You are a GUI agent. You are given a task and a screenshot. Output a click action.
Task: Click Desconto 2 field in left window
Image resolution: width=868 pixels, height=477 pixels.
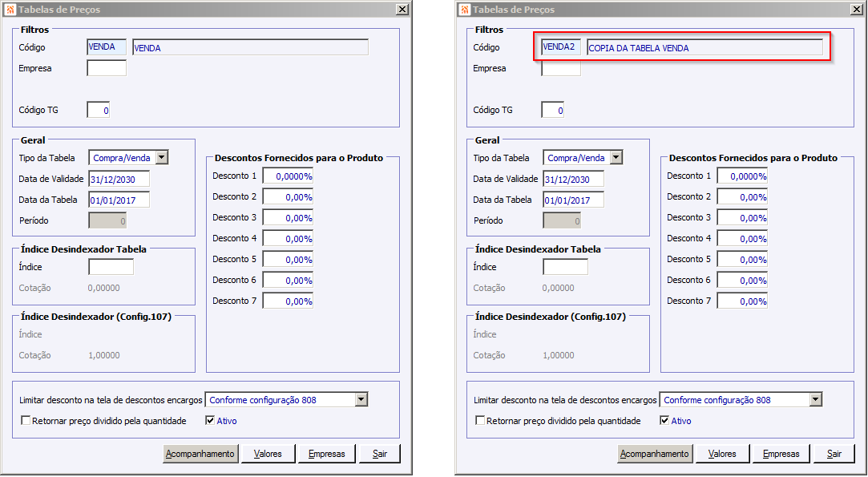(288, 196)
